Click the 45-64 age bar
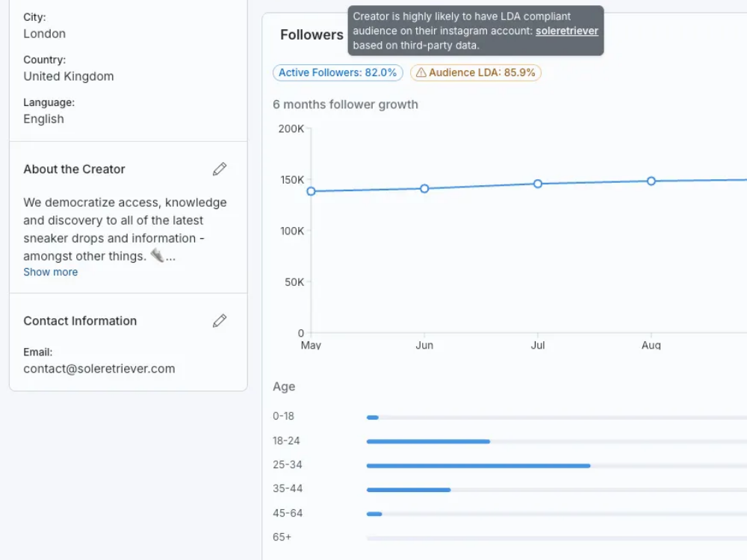This screenshot has height=560, width=747. 374,514
